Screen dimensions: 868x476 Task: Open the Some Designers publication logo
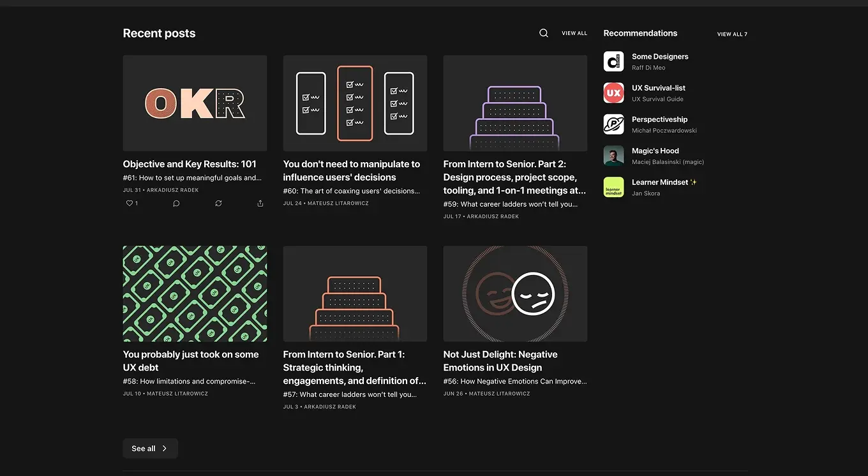(x=613, y=61)
